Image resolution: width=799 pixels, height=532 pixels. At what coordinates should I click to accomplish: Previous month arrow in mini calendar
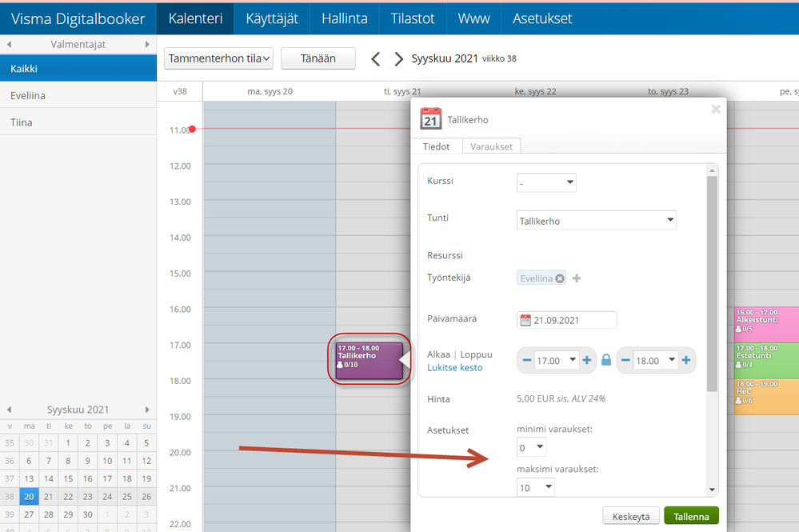(x=9, y=410)
